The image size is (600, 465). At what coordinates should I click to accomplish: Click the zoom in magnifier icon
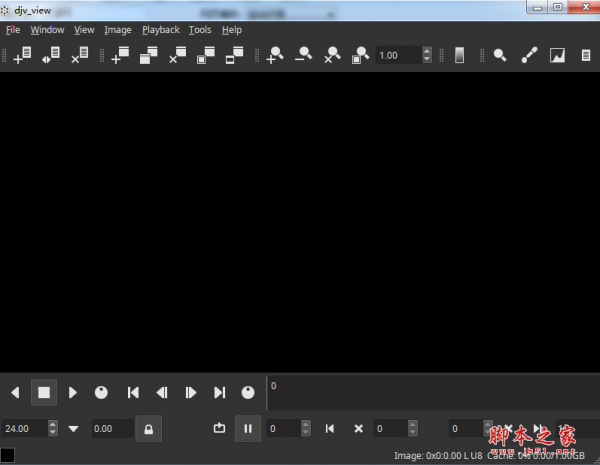click(x=275, y=55)
